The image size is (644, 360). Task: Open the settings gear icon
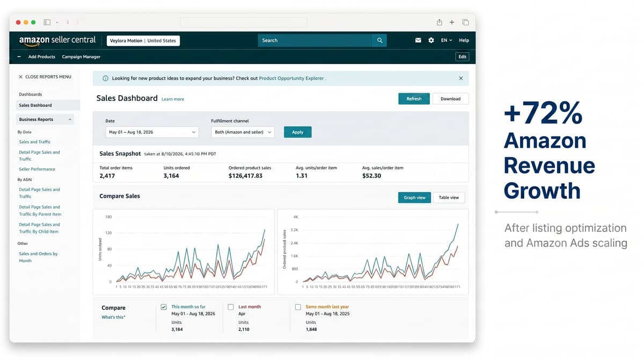click(x=431, y=40)
